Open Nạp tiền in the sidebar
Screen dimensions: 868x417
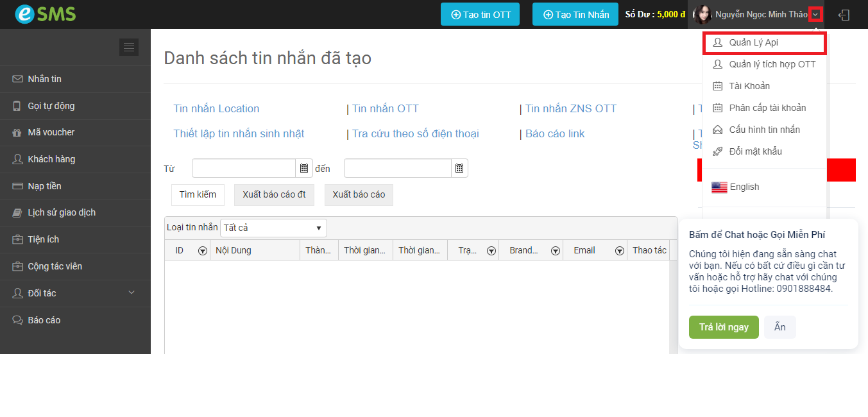tap(44, 186)
